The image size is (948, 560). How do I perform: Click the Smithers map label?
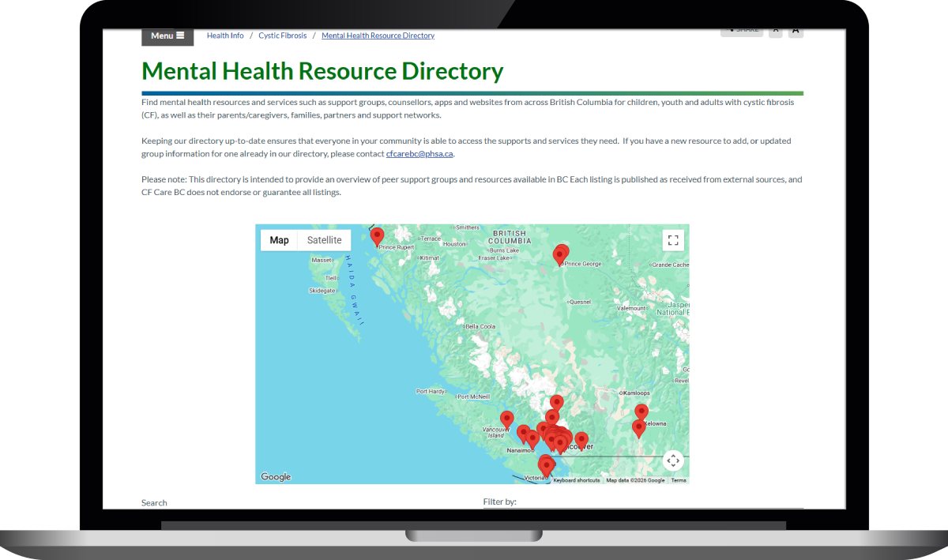coord(468,227)
